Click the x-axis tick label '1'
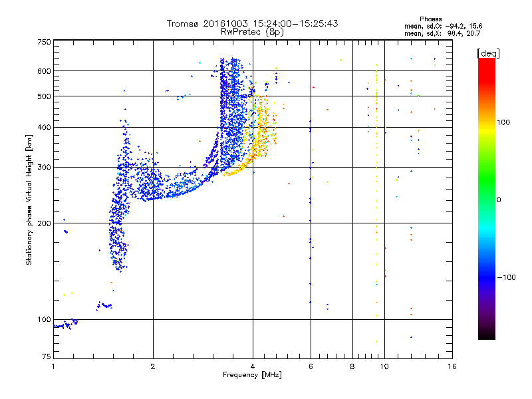The width and height of the screenshot is (532, 399). point(53,366)
